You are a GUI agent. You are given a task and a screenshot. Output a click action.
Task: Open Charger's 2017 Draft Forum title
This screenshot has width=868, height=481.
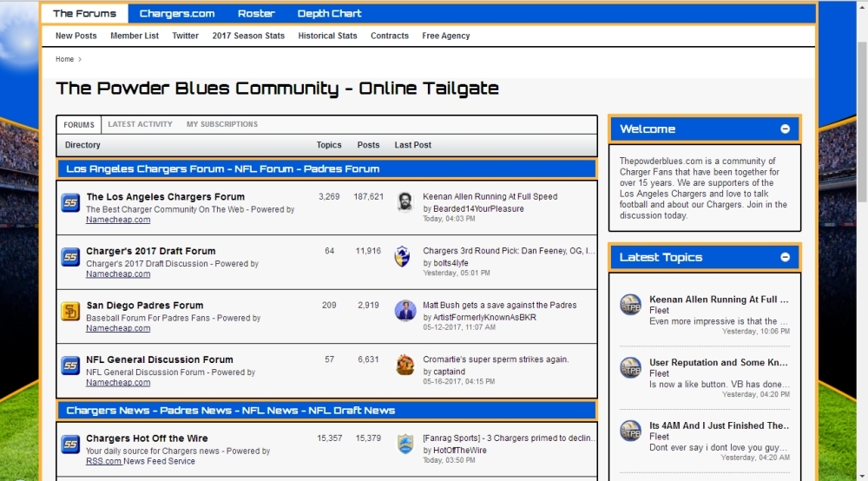click(x=150, y=251)
